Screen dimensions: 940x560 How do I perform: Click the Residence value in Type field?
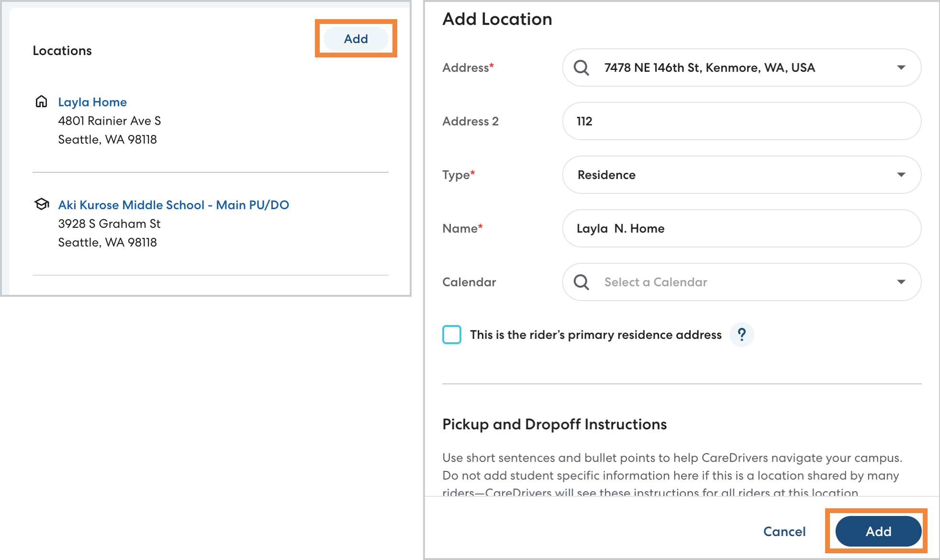pyautogui.click(x=606, y=175)
